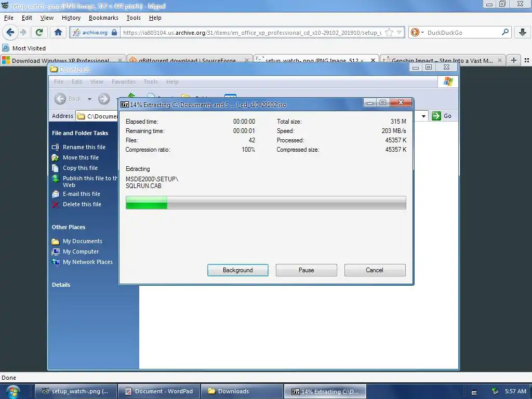The width and height of the screenshot is (532, 399).
Task: Switch to Downloads taskbar button
Action: (242, 391)
